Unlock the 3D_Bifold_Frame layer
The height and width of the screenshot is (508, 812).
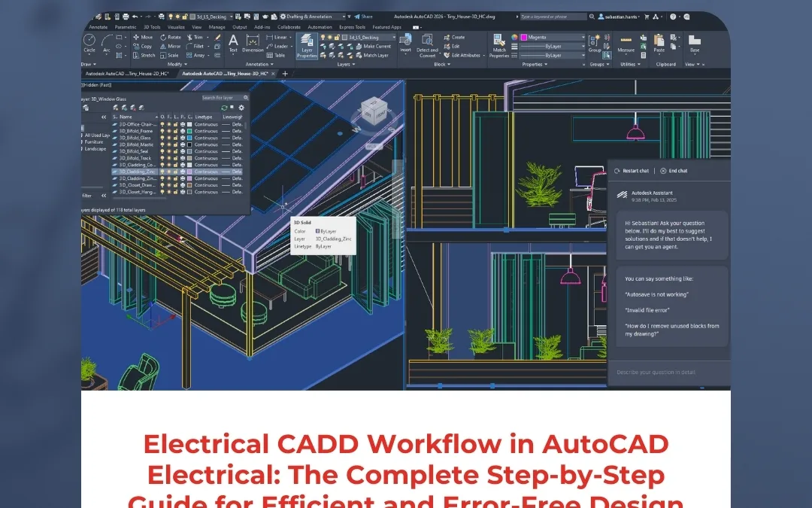(x=176, y=131)
